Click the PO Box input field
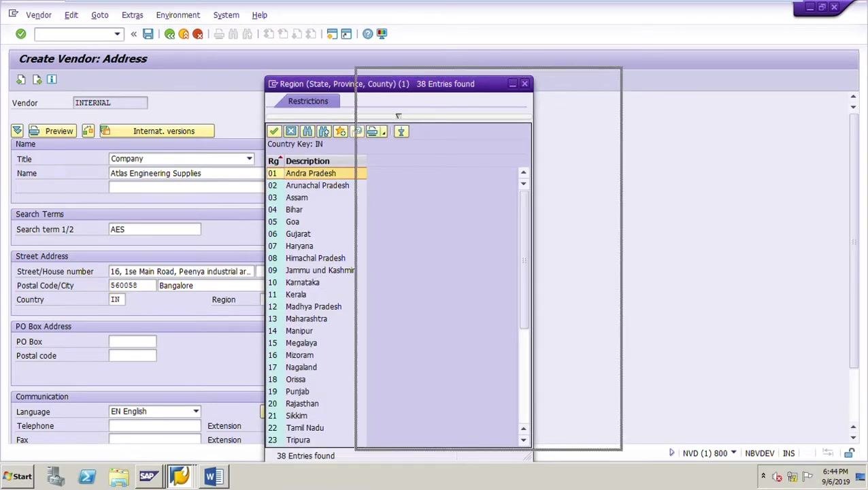 pos(133,342)
